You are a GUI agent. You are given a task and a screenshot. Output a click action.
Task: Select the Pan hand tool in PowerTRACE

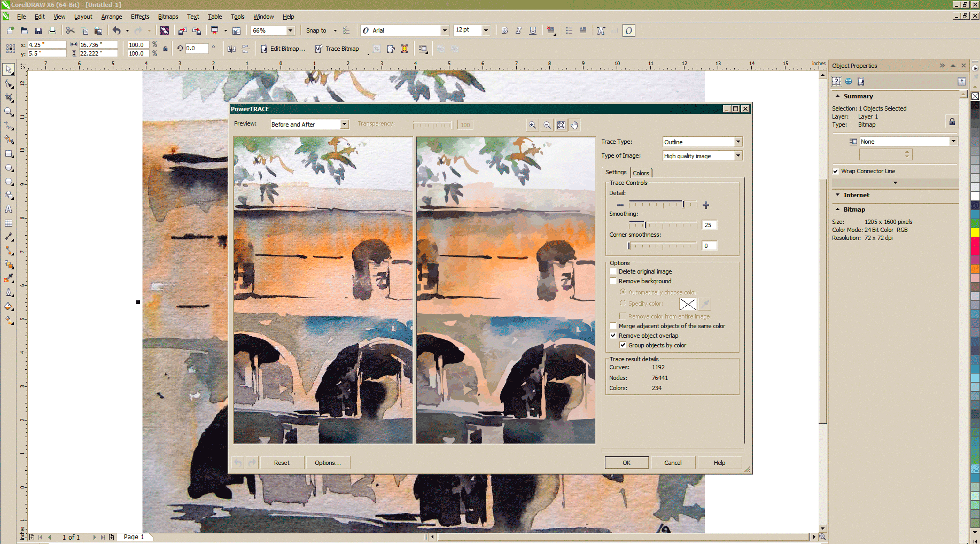point(574,125)
